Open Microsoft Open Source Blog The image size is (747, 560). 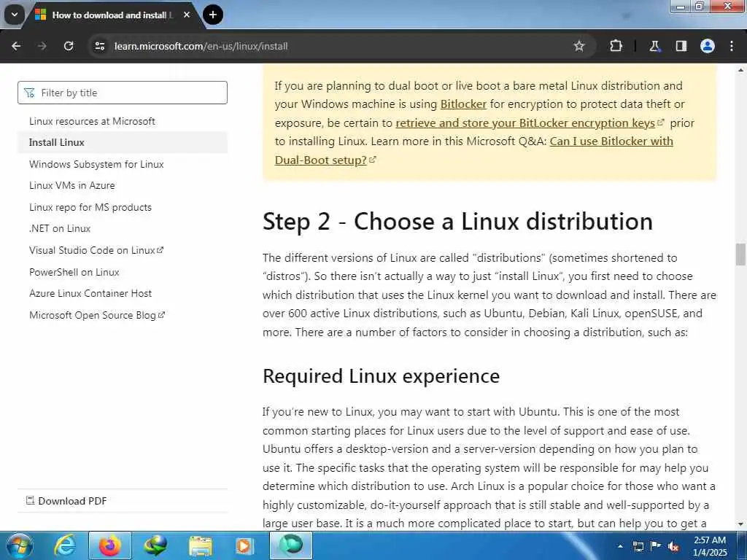point(97,315)
